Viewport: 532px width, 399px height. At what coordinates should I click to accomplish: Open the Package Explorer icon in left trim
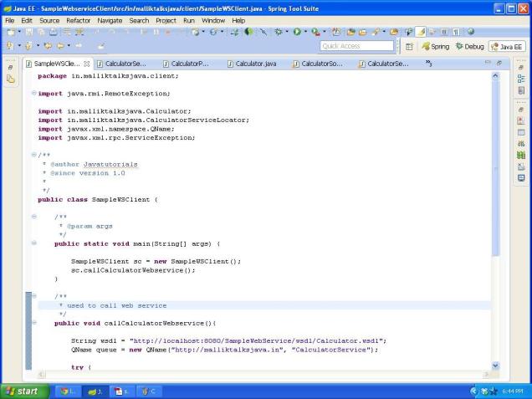12,79
